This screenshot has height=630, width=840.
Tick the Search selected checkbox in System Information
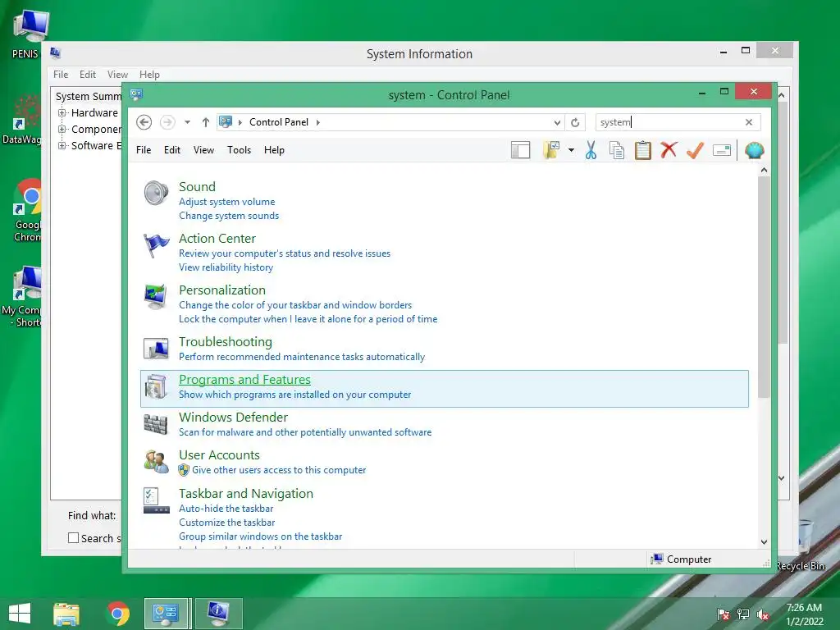[73, 538]
